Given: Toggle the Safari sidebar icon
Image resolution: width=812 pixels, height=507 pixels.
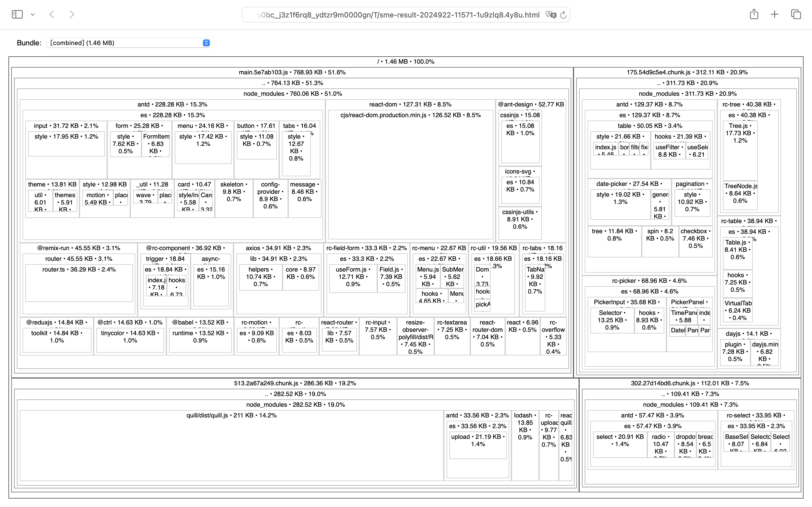Looking at the screenshot, I should click(17, 14).
